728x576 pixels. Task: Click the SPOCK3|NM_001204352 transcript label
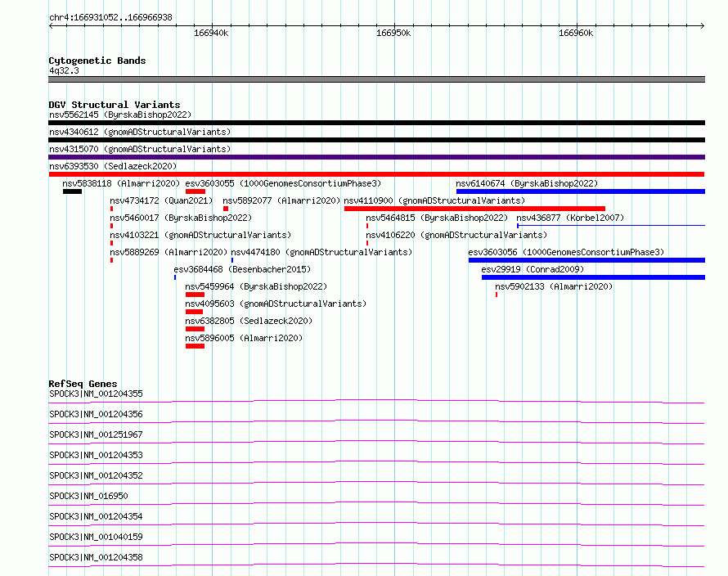96,475
